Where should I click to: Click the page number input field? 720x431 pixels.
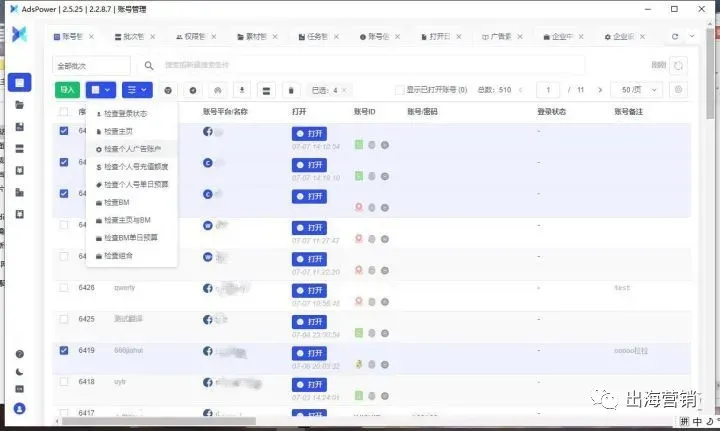pyautogui.click(x=548, y=90)
